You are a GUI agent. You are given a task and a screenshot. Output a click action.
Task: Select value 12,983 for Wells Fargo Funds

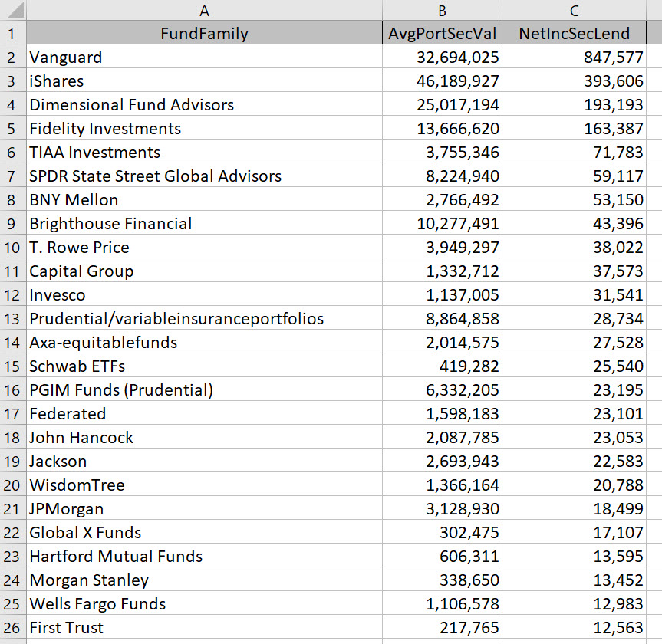point(575,604)
